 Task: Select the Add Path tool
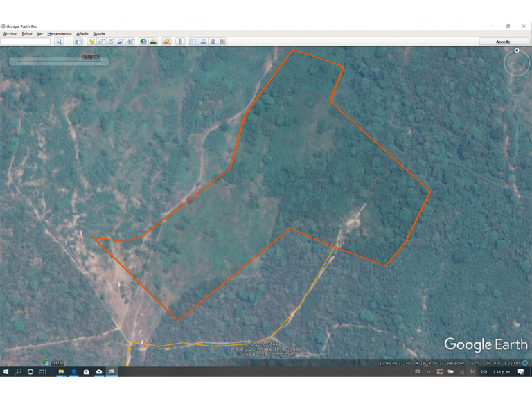[x=111, y=42]
